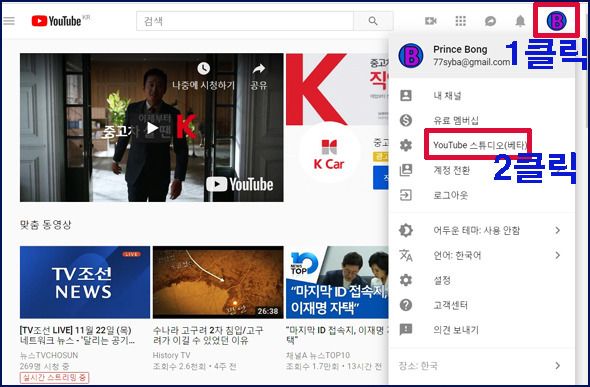Click the Prince Bong profile avatar in menu
This screenshot has height=387, width=590.
coord(411,56)
